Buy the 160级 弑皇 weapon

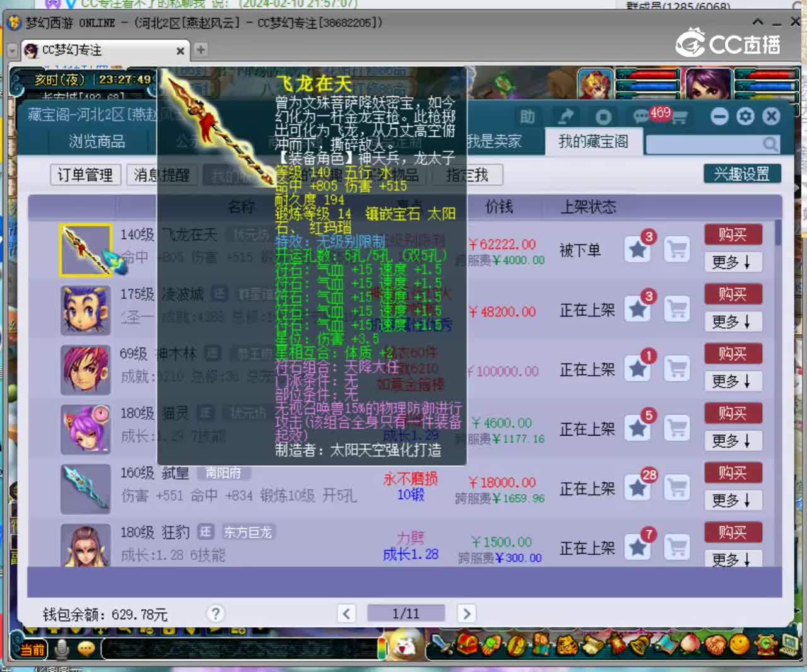733,473
